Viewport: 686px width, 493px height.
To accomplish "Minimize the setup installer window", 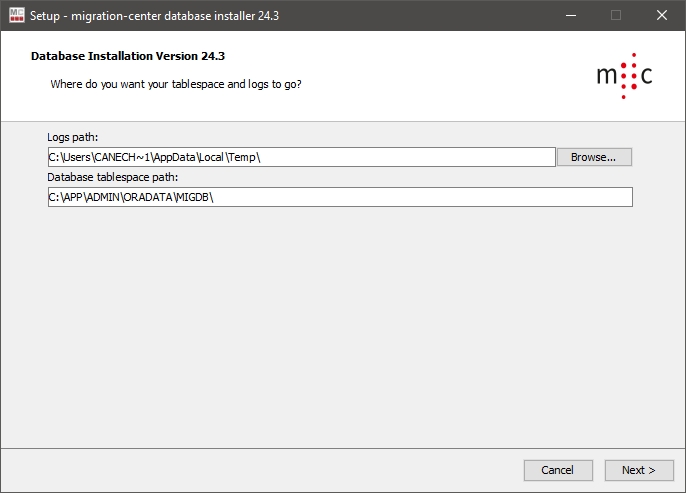I will tap(570, 15).
